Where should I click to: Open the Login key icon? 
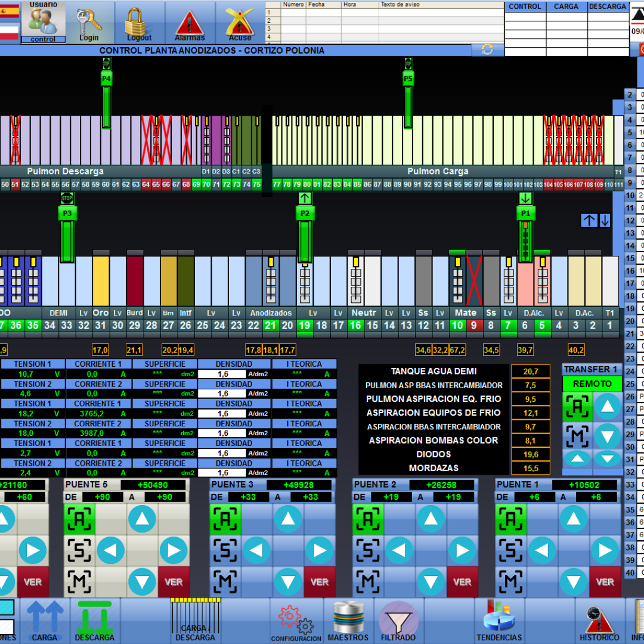click(89, 22)
